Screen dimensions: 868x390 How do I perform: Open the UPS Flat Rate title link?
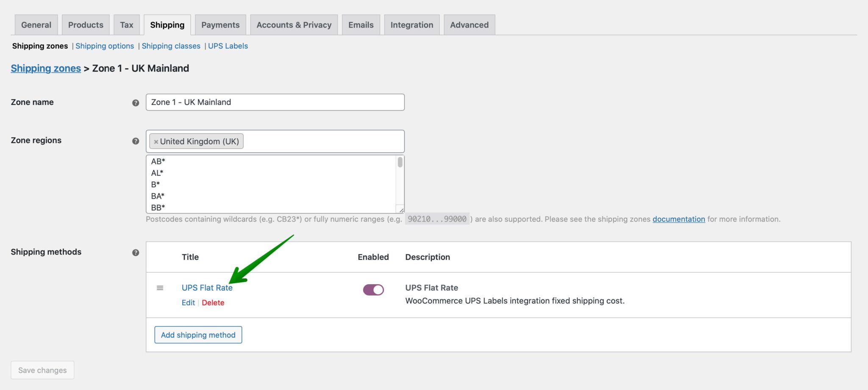pos(207,288)
